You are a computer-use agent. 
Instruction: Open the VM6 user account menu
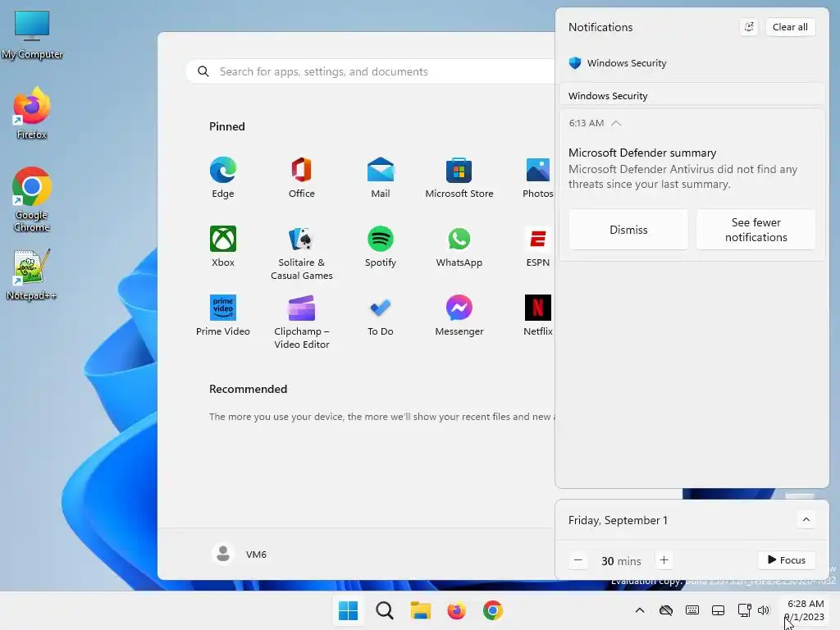pos(239,554)
